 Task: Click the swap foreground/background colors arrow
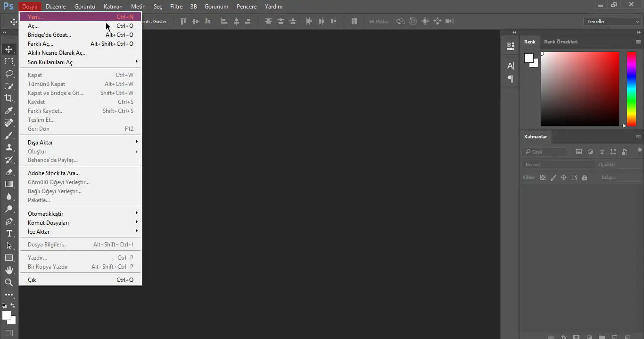(13, 305)
